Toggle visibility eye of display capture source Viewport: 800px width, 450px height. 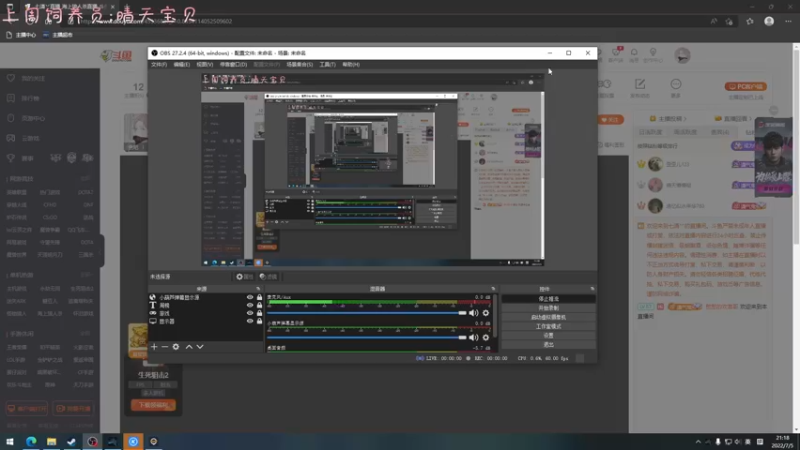(x=250, y=321)
